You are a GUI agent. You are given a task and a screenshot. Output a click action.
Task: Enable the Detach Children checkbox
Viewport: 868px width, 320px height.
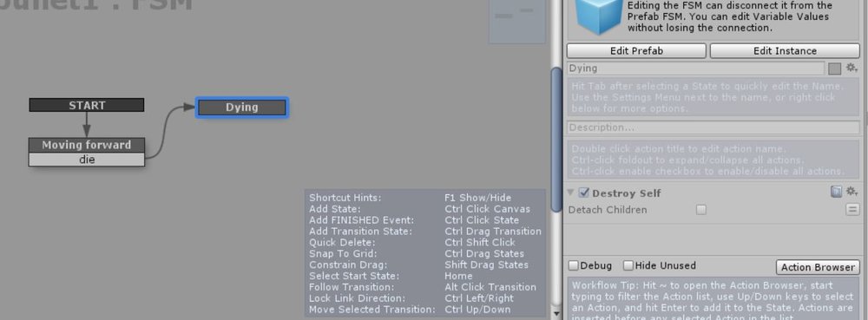pyautogui.click(x=701, y=210)
